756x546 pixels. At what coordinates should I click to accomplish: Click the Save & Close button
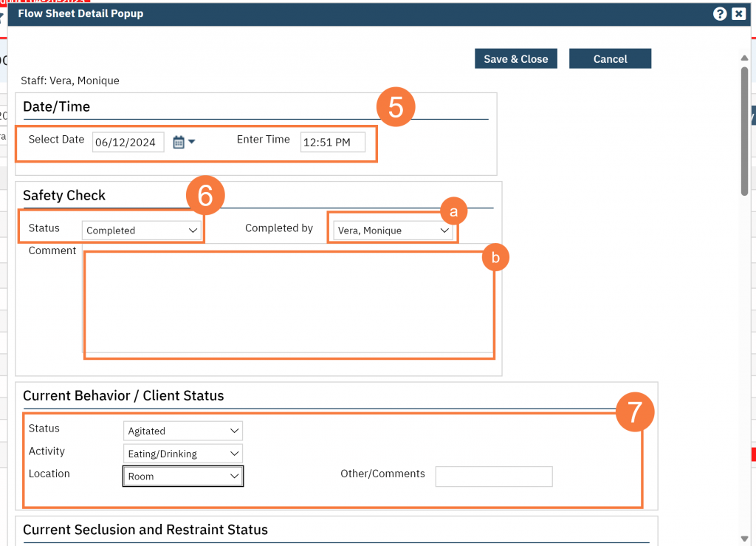coord(515,58)
